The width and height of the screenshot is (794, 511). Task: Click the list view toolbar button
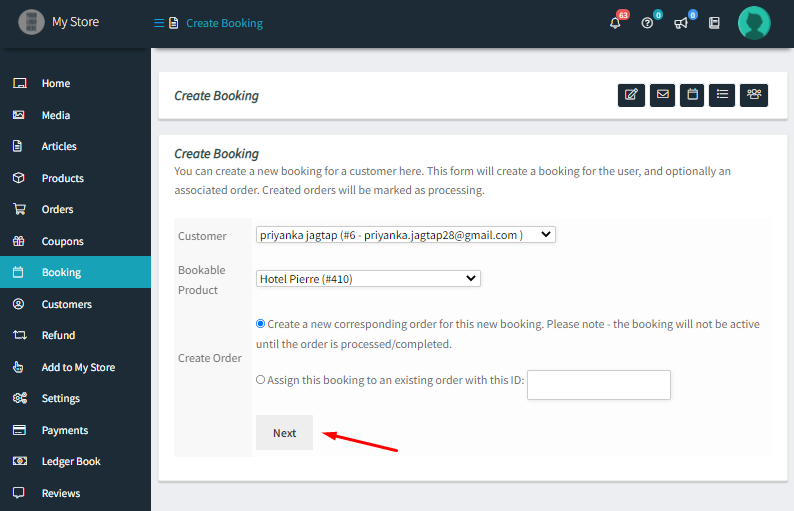722,95
